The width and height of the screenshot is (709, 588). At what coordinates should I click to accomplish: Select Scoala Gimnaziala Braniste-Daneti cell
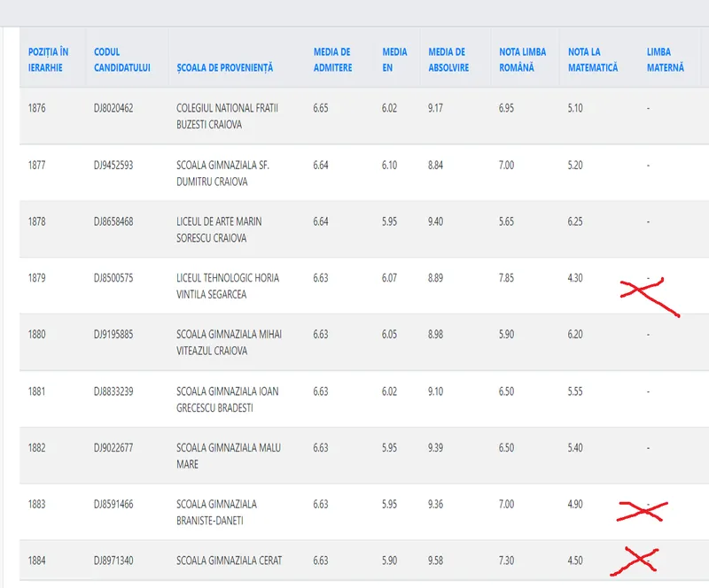[x=217, y=513]
